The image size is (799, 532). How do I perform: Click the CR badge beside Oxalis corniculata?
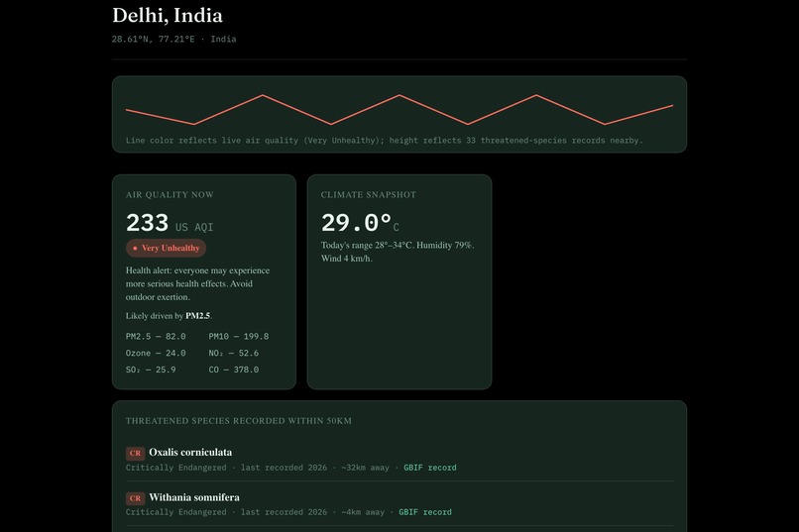[x=135, y=453]
